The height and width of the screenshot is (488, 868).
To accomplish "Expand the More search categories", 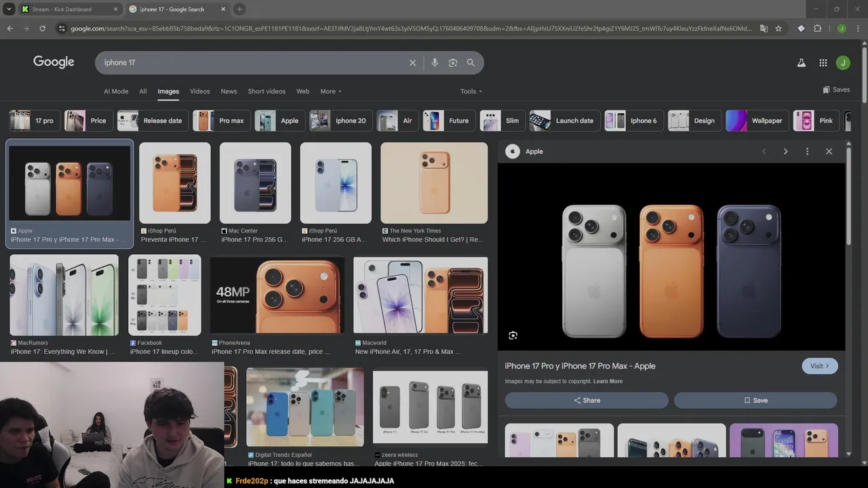I will 331,91.
